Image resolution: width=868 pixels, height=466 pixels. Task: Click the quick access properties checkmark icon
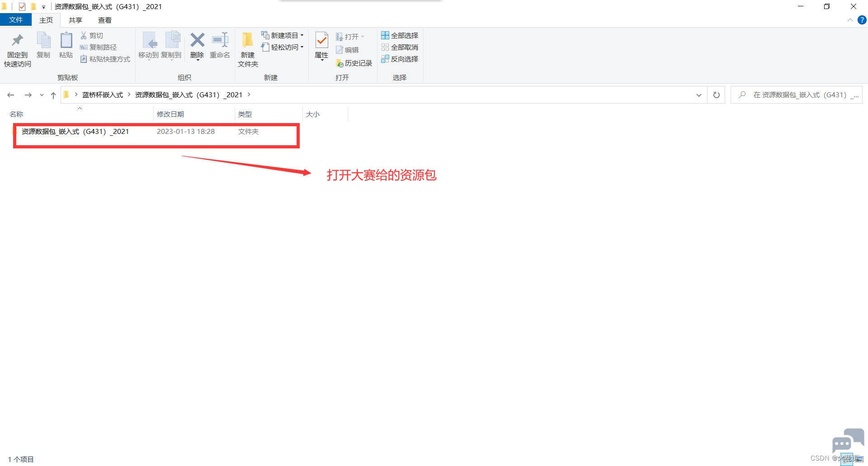(22, 6)
